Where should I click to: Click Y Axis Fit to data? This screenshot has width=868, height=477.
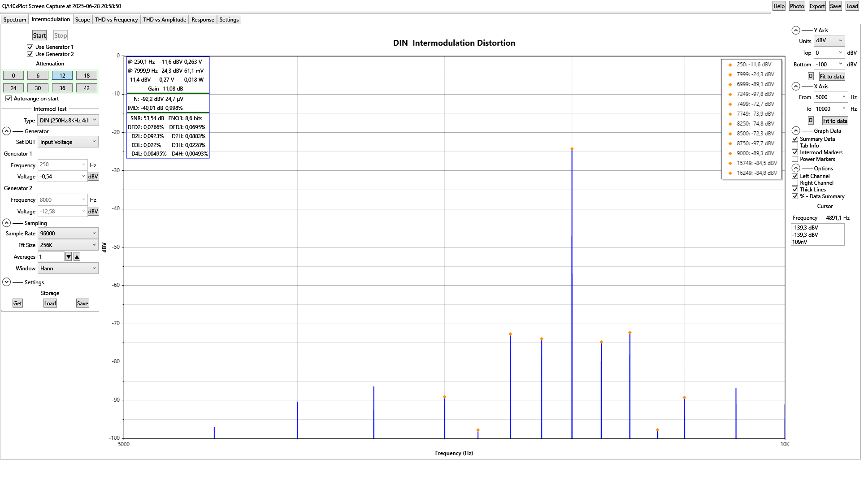coord(832,76)
